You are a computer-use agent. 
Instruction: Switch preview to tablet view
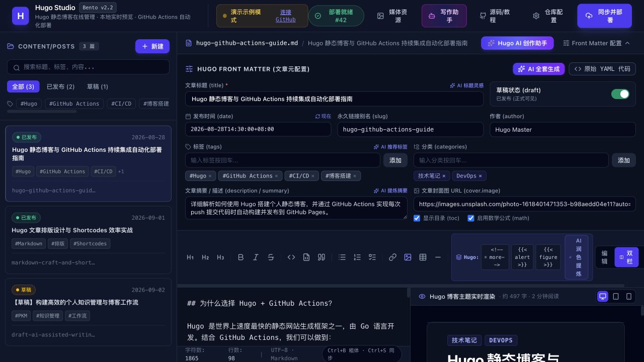tap(616, 297)
